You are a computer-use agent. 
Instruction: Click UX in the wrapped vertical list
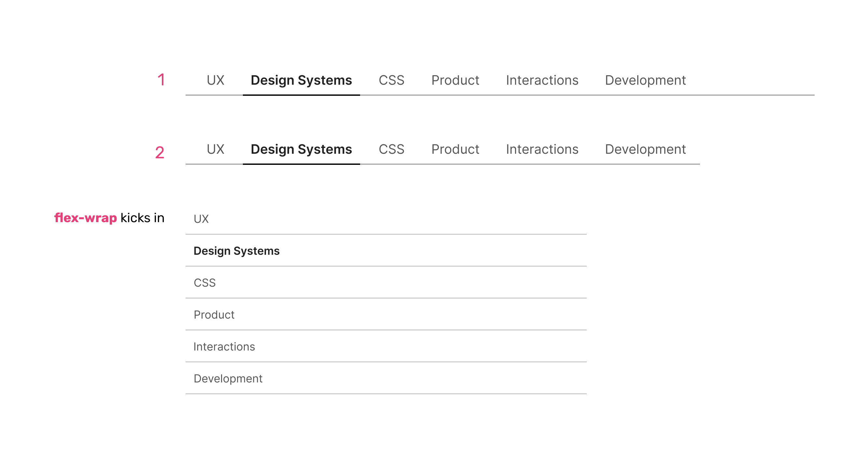202,219
